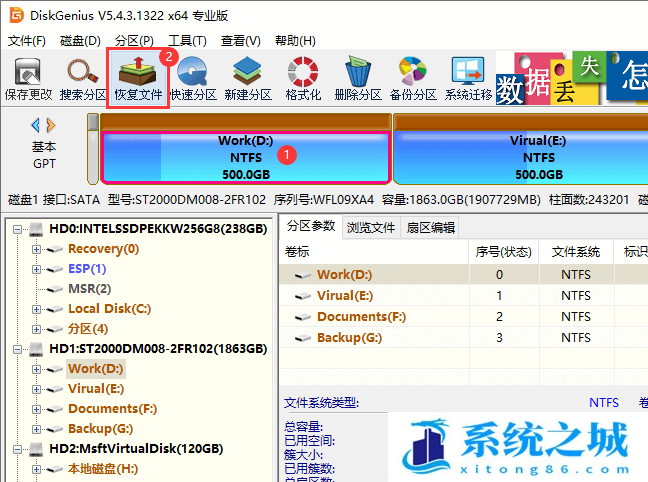Select Work(D:) in the disk tree

click(95, 369)
